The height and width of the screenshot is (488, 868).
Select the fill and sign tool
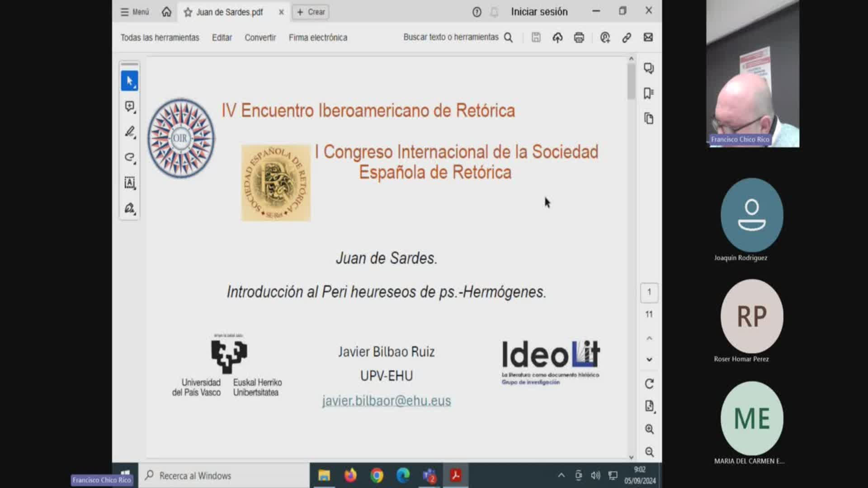click(x=129, y=208)
